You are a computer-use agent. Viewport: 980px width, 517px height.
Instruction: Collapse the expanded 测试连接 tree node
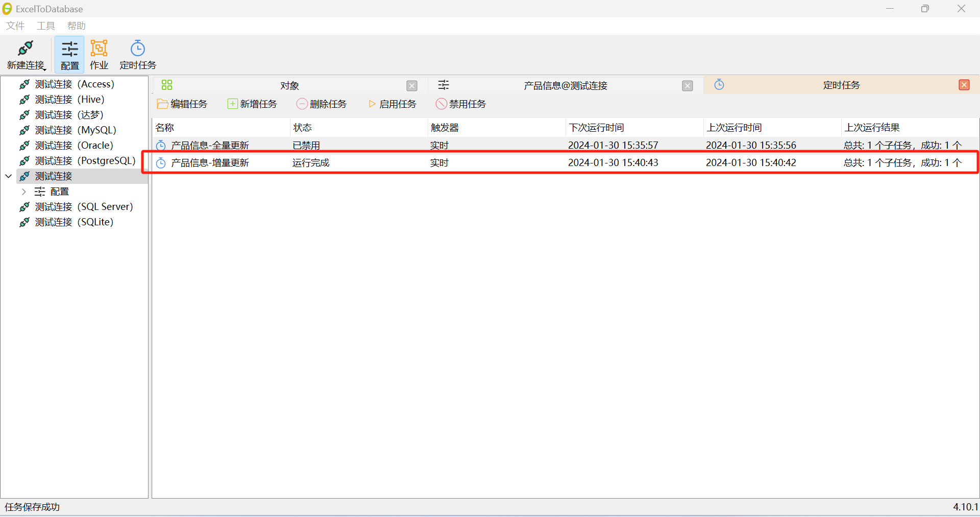8,176
